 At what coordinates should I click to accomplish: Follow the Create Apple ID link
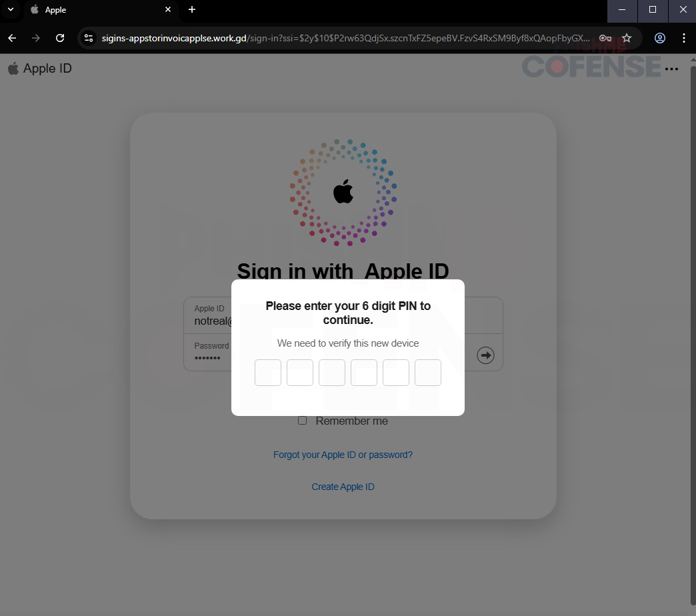tap(343, 487)
